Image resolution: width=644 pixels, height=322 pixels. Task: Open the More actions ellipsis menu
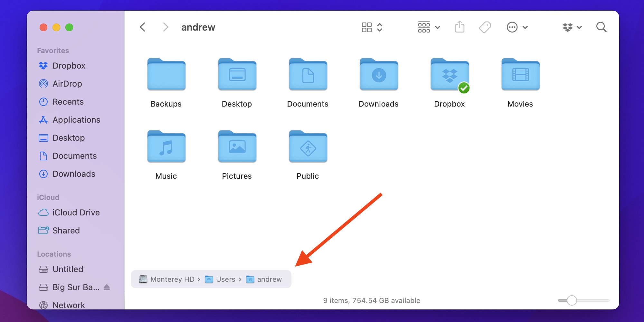point(517,27)
